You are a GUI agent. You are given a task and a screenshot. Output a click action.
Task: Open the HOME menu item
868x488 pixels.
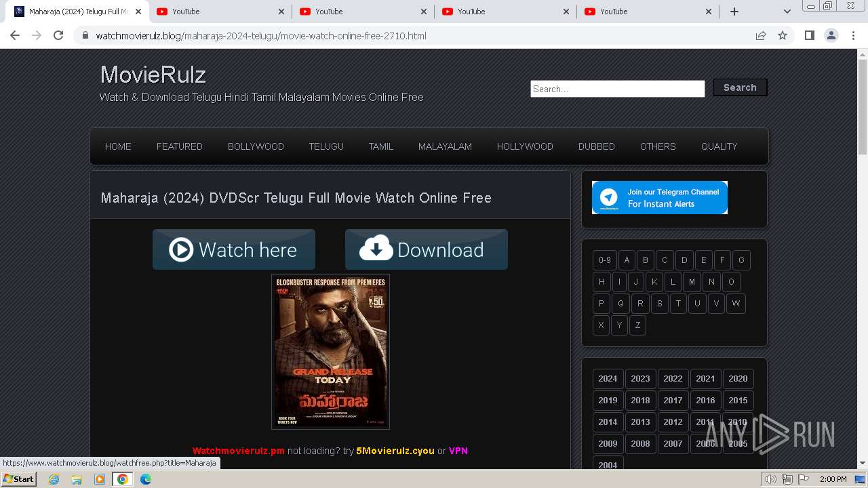[x=118, y=146]
